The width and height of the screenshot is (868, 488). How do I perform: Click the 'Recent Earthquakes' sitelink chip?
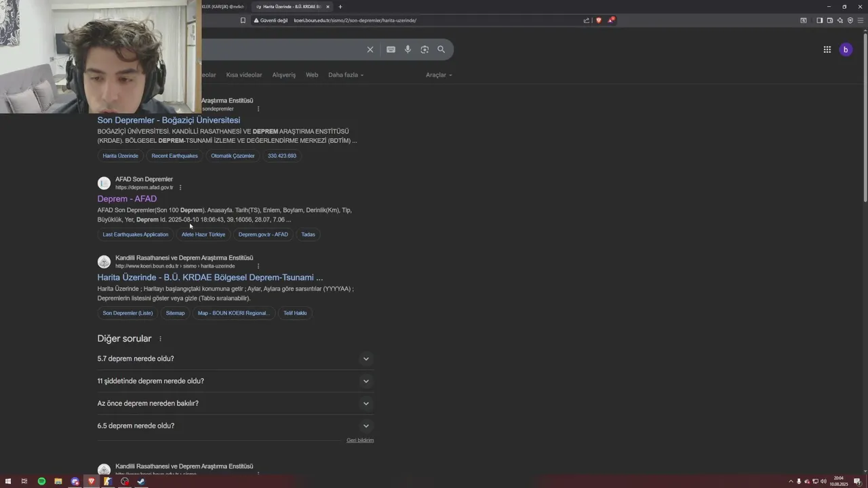[x=175, y=156]
